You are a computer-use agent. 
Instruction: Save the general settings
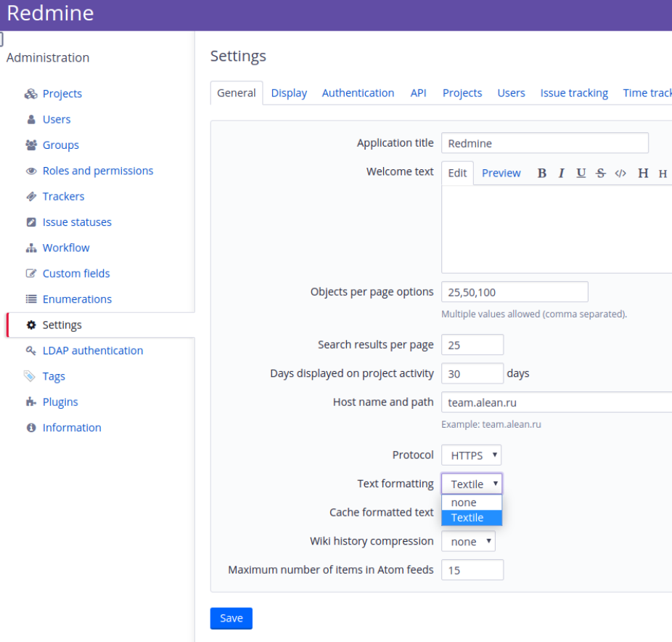(231, 618)
